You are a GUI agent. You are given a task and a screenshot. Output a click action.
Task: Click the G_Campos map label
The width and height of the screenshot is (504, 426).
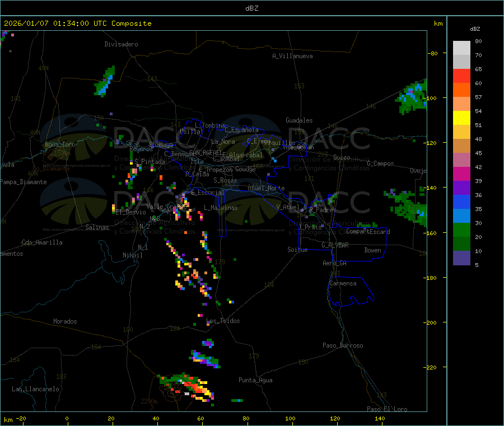pyautogui.click(x=380, y=163)
